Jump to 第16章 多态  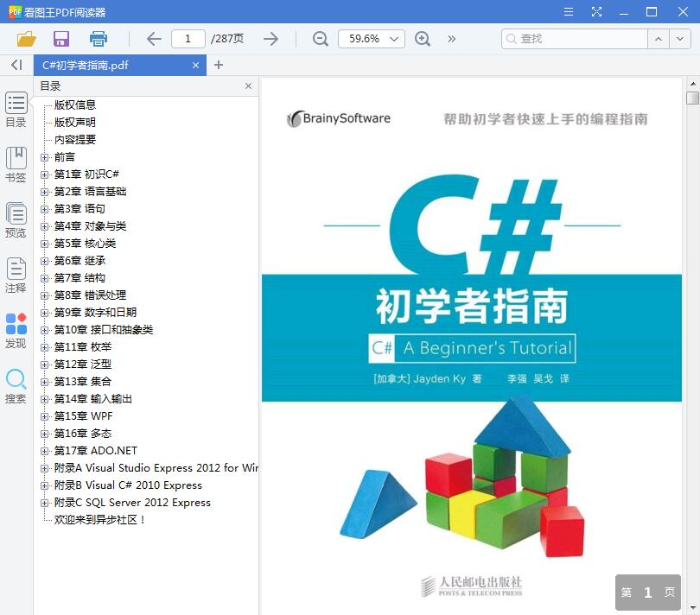[83, 434]
